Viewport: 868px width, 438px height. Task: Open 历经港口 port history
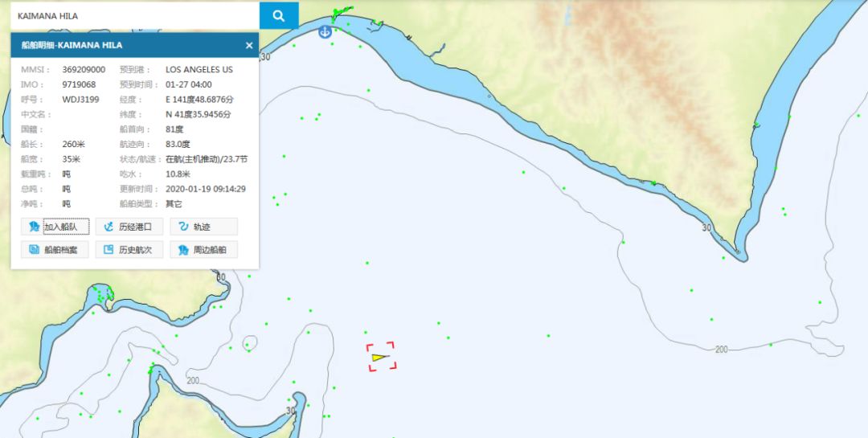tap(129, 227)
